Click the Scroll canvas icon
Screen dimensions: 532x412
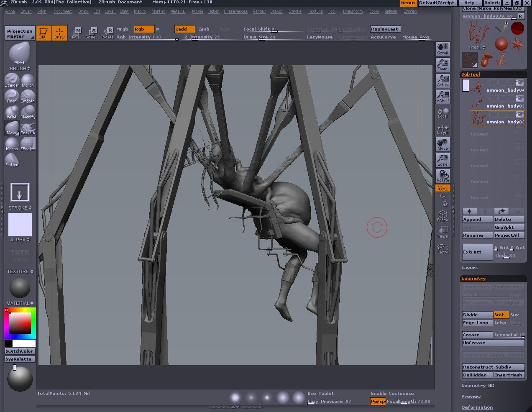tap(442, 49)
